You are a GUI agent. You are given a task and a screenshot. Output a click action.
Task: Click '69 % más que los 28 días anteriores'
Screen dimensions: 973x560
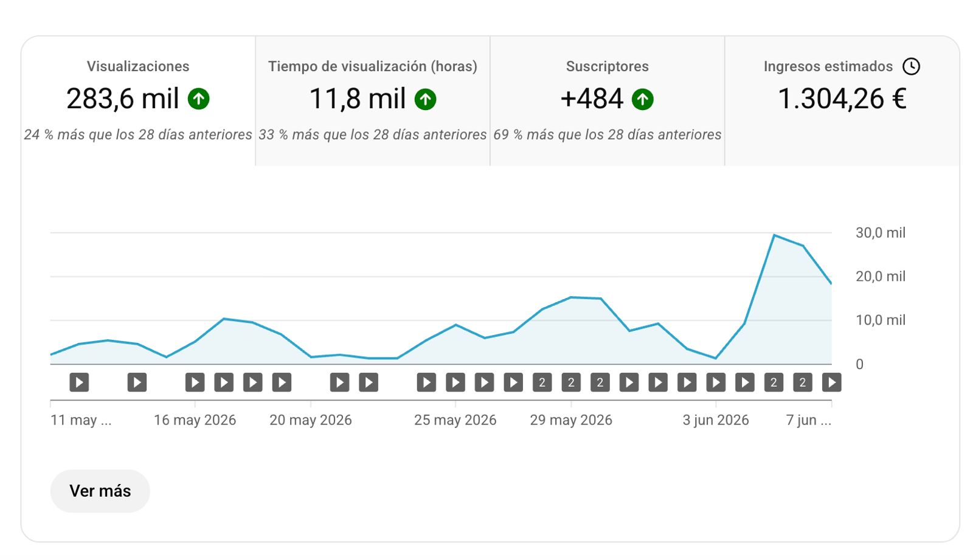(608, 134)
